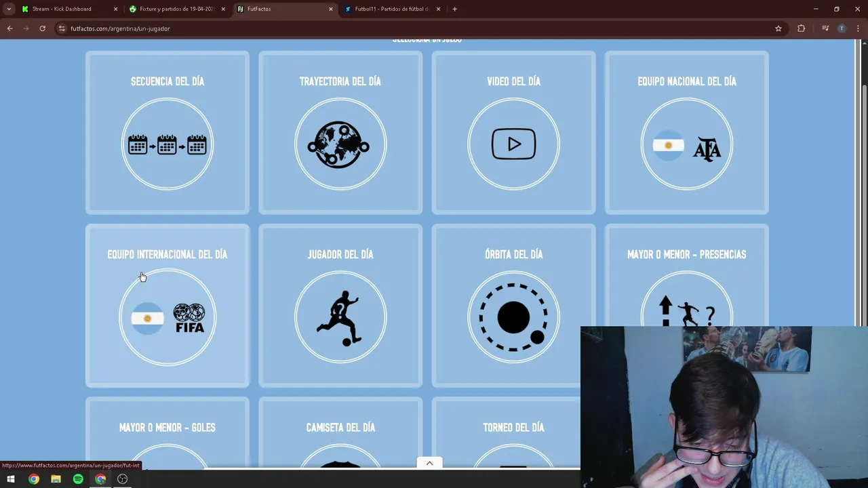
Task: Open the Secuencia del Día calendar icon
Action: tap(167, 144)
